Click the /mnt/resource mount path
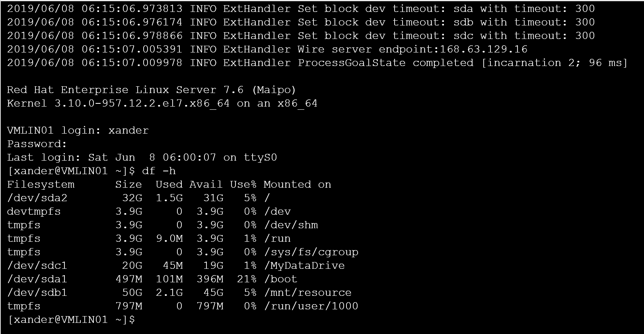 [308, 293]
